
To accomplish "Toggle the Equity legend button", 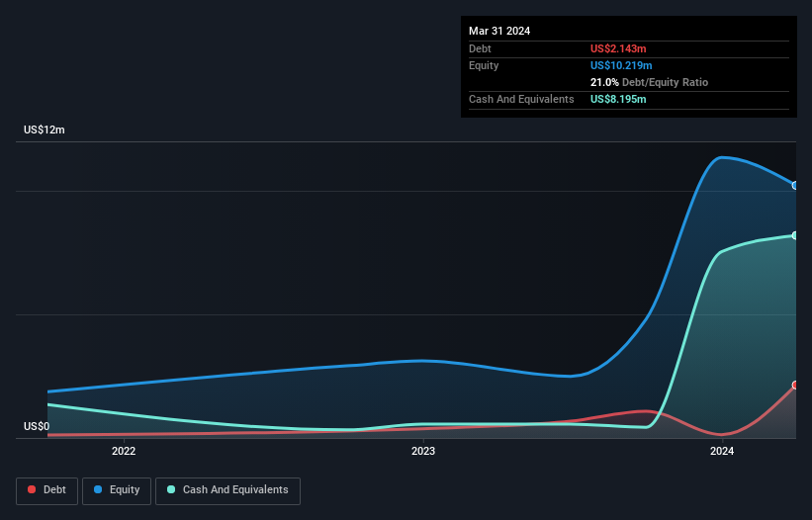I will click(117, 490).
